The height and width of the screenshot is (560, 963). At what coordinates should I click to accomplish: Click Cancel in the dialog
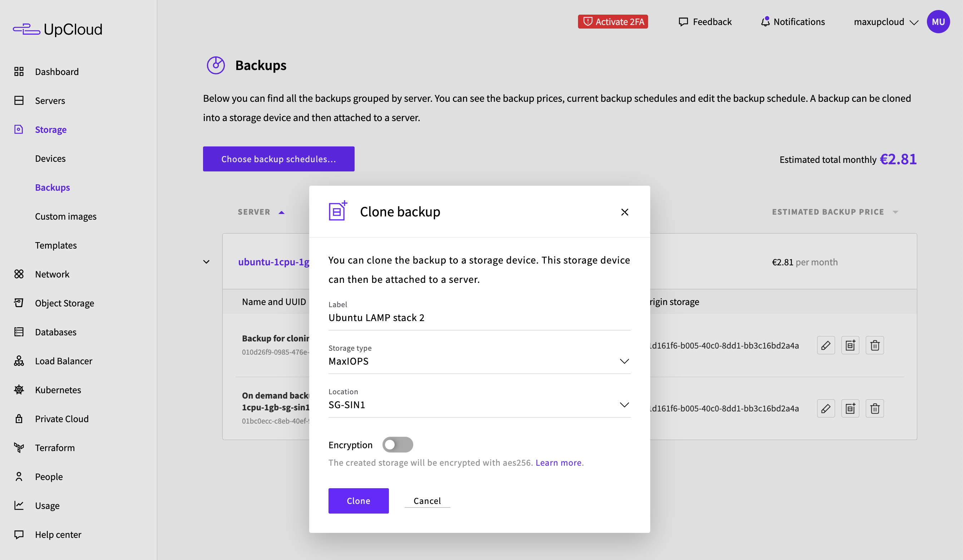(x=427, y=501)
